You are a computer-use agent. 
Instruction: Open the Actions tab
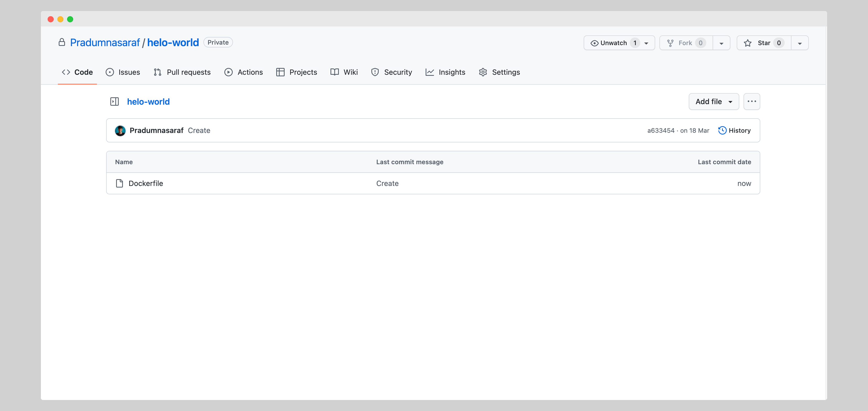point(244,72)
